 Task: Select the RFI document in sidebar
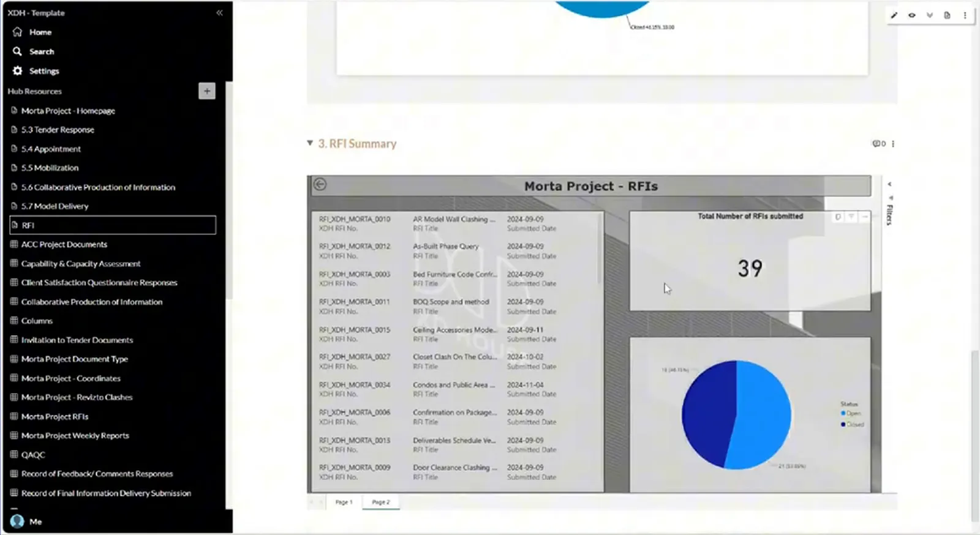(x=113, y=225)
